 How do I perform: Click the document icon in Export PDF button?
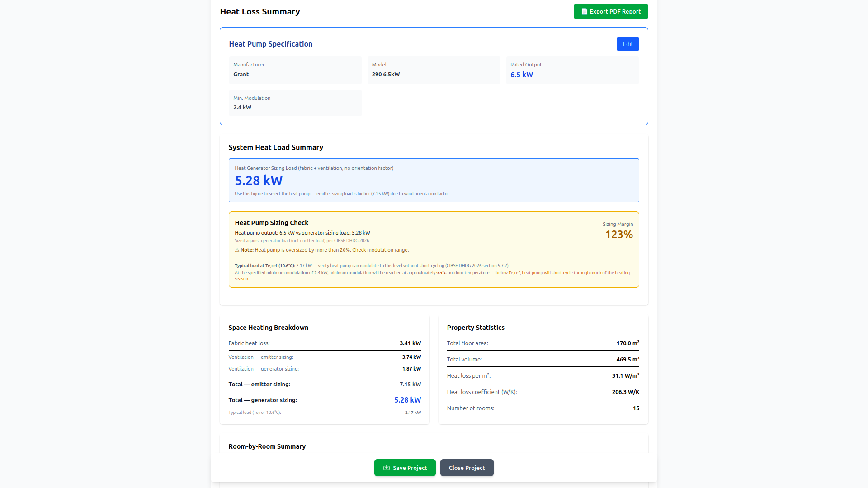click(x=584, y=11)
